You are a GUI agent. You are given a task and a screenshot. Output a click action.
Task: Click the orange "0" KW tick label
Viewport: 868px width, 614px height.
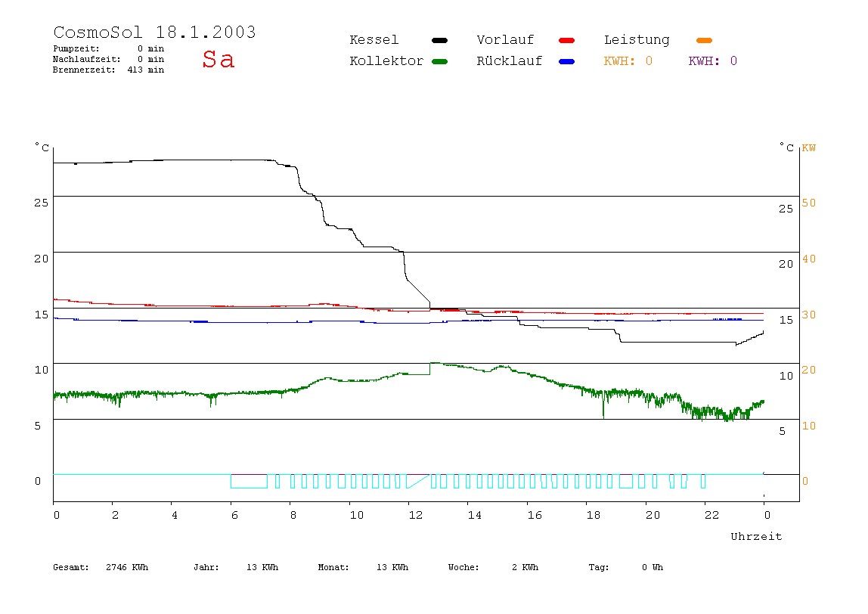pyautogui.click(x=805, y=481)
